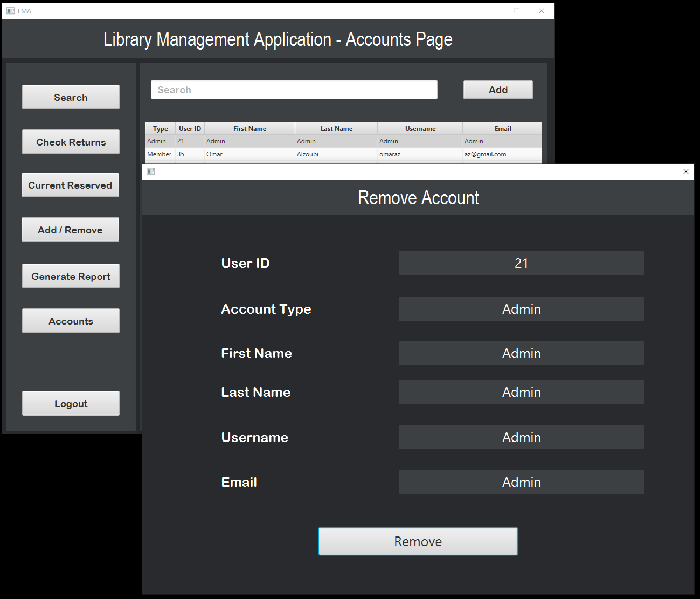
Task: Open the Current Reserved page
Action: (70, 185)
